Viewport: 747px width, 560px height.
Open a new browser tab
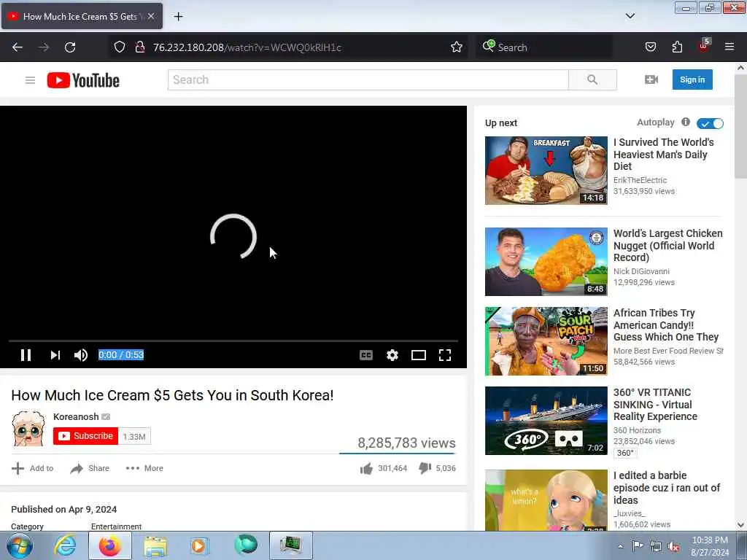[178, 17]
